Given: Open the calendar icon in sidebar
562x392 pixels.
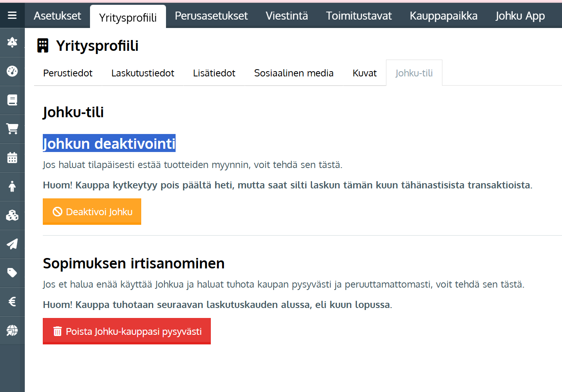Looking at the screenshot, I should [x=12, y=158].
